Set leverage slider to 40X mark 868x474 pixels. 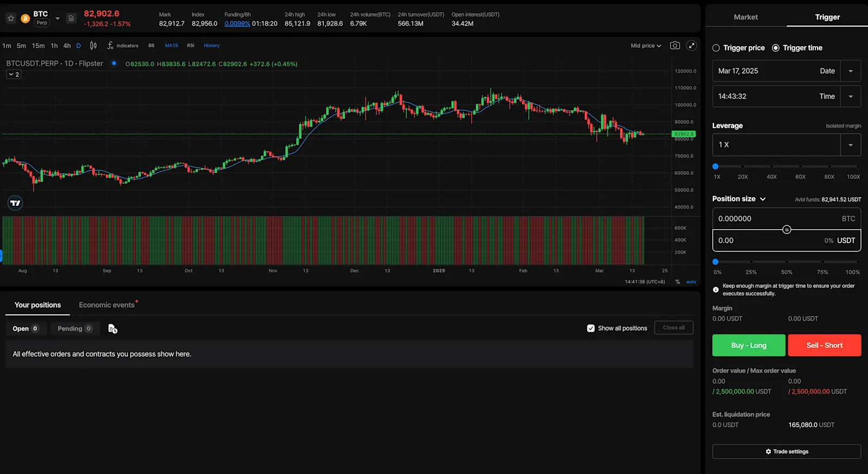(771, 167)
